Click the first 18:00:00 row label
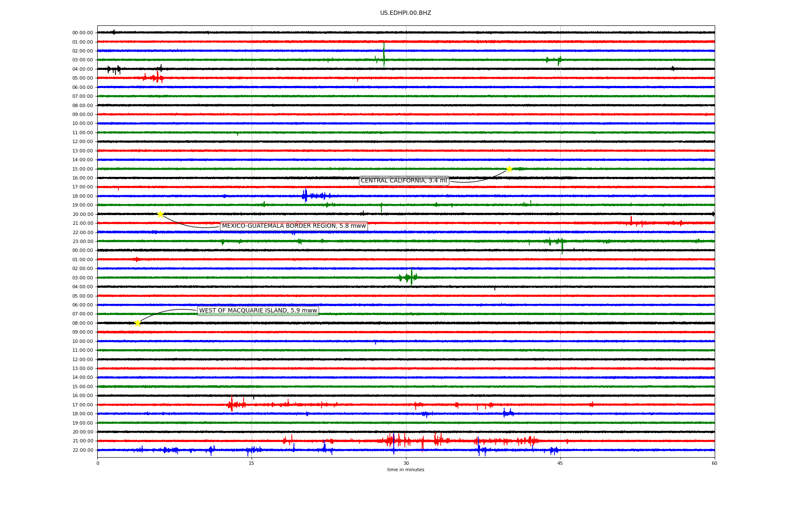This screenshot has height=508, width=812. [x=82, y=196]
